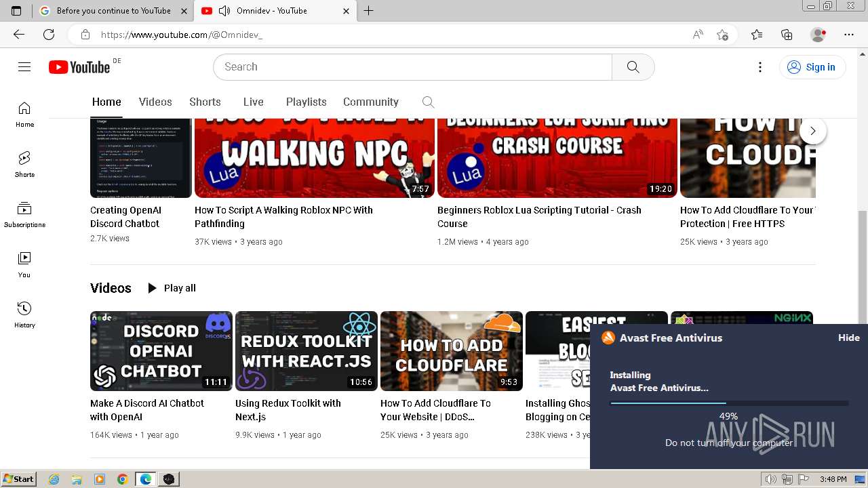This screenshot has height=488, width=868.
Task: Focus the YouTube Search field
Action: click(412, 66)
